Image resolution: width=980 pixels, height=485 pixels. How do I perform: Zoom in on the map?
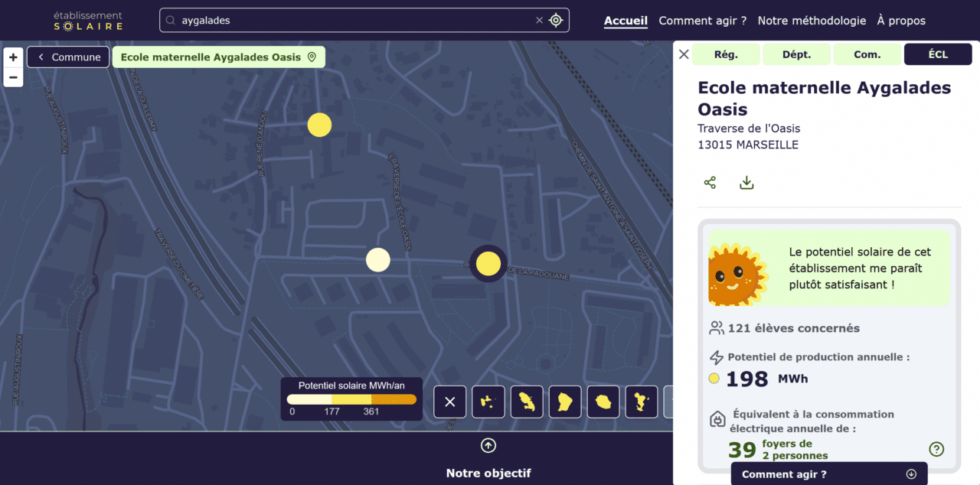tap(13, 57)
